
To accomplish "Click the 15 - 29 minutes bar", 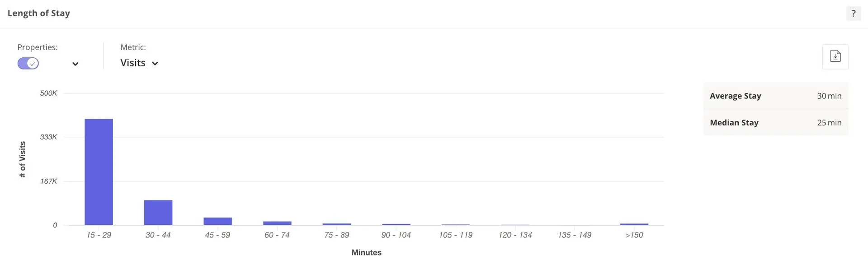I will pyautogui.click(x=99, y=172).
